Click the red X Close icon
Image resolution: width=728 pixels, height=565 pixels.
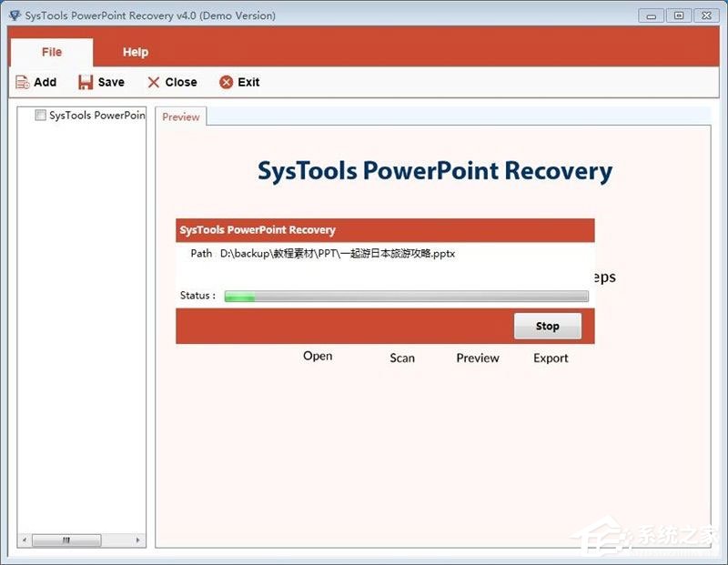click(154, 82)
